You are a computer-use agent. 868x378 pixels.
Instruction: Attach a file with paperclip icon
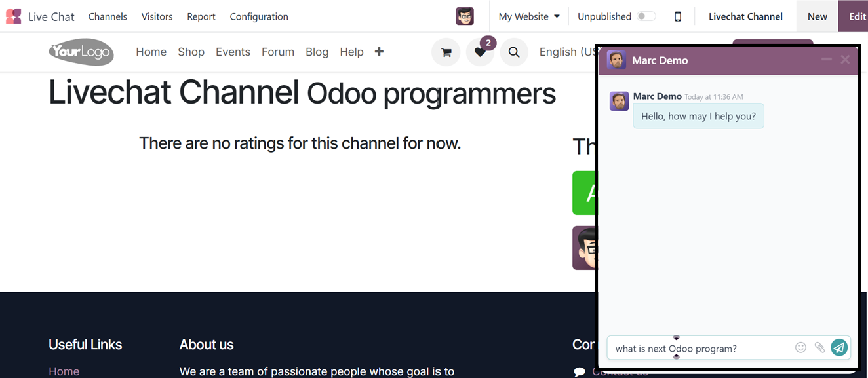point(819,348)
